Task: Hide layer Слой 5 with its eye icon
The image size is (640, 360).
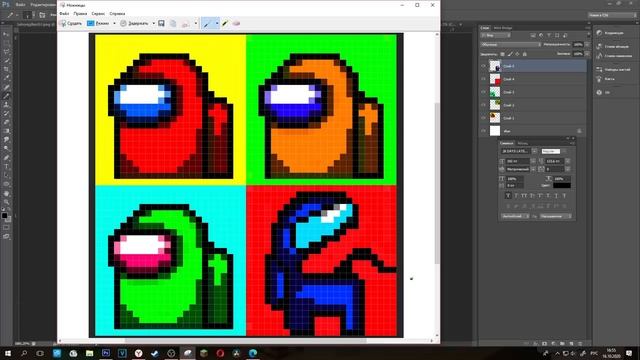Action: 484,66
